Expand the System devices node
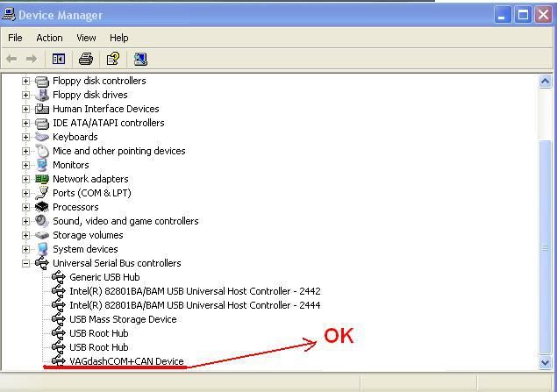 pos(25,249)
